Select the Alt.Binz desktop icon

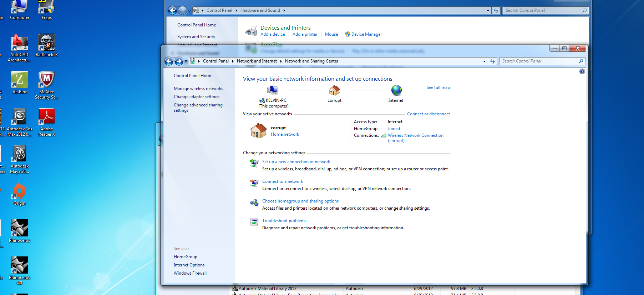20,83
